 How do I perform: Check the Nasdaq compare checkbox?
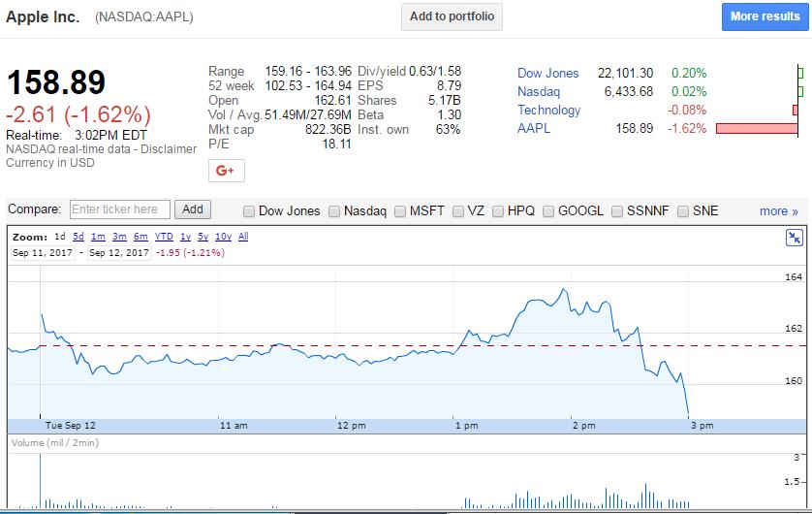(334, 211)
